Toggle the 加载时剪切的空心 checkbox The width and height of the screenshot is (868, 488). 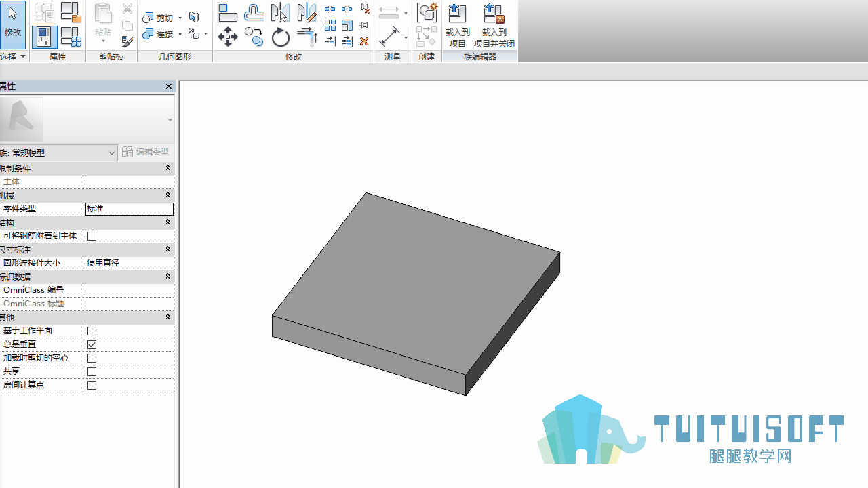coord(92,358)
